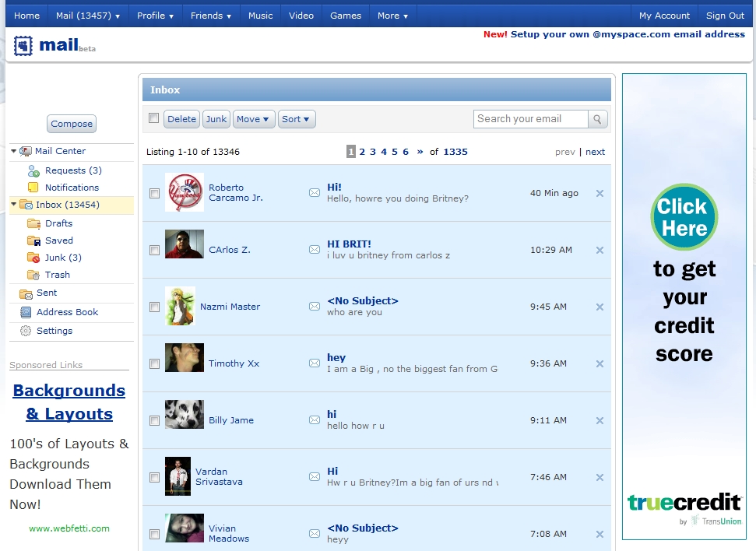756x551 pixels.
Task: Check the box for Vivian Meadows message
Action: 154,534
